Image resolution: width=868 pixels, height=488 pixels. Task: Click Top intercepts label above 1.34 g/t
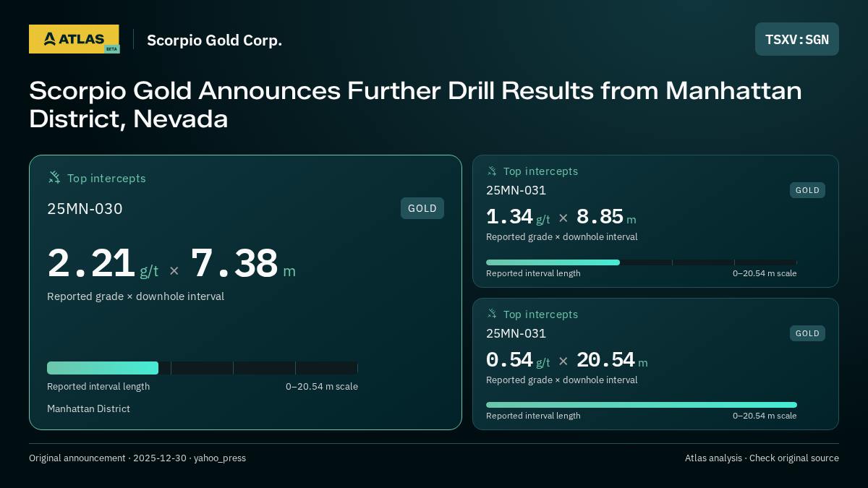coord(540,171)
